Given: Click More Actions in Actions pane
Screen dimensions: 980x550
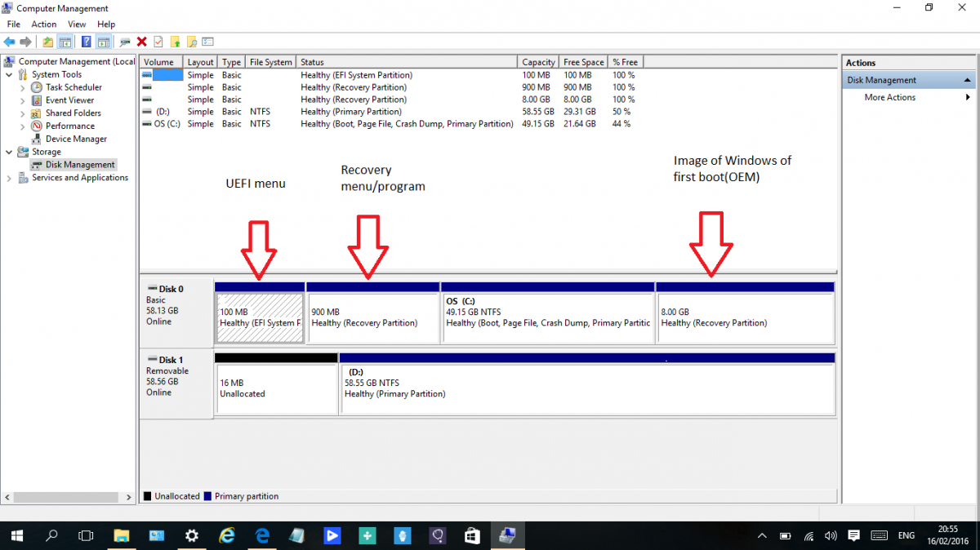Looking at the screenshot, I should (890, 97).
